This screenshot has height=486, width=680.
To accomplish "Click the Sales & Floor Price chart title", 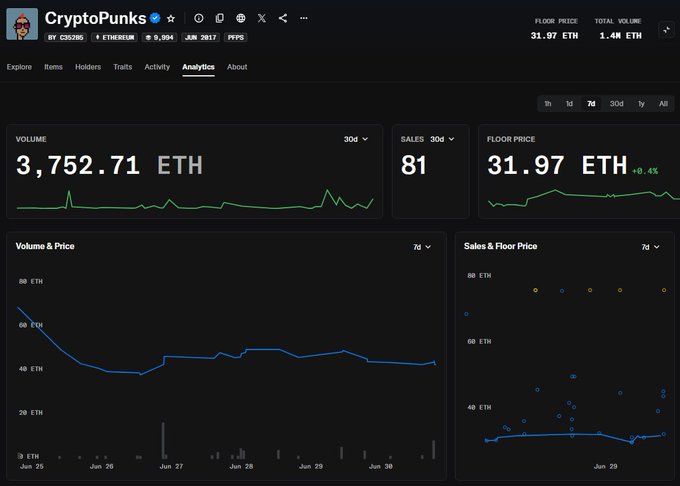I will pyautogui.click(x=500, y=246).
